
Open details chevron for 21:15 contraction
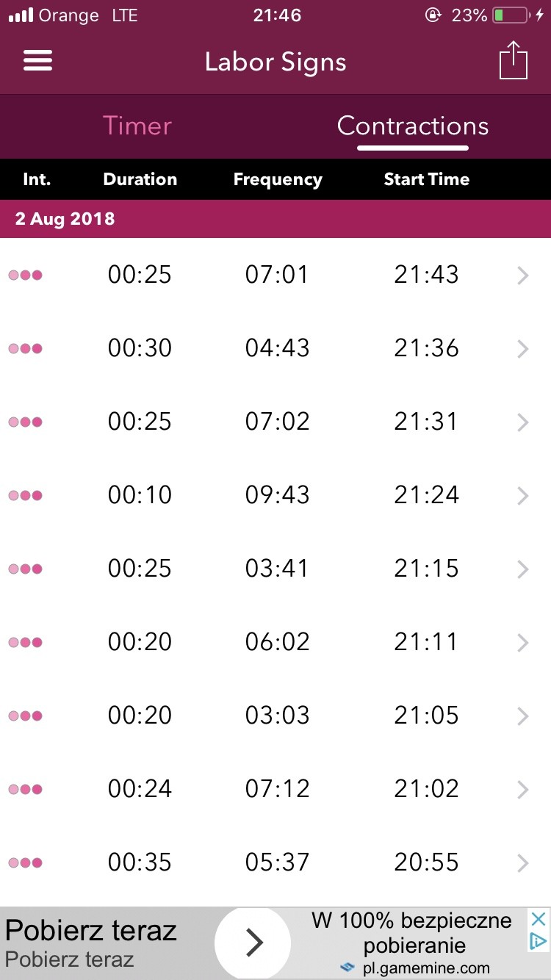click(522, 569)
